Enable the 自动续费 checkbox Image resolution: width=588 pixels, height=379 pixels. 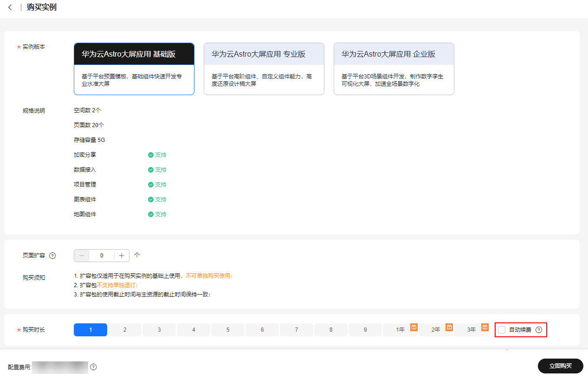[502, 330]
